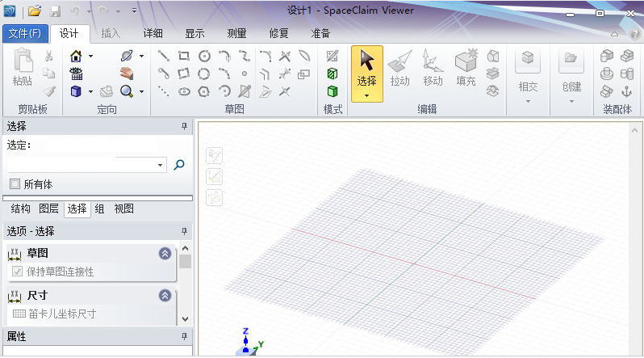Click the Sketch mode icon
Screen dimensions: 644x358
(x=332, y=56)
